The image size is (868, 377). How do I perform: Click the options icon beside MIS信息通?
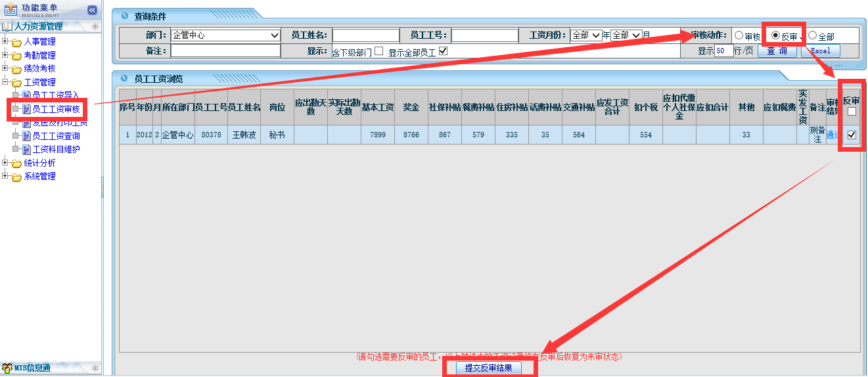click(95, 368)
